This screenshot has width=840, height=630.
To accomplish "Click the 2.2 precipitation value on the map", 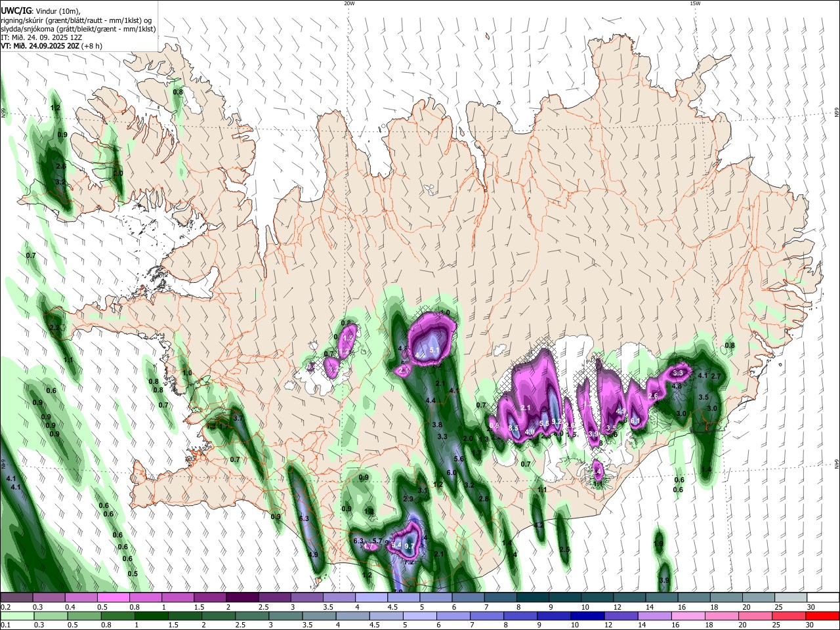I will click(55, 328).
